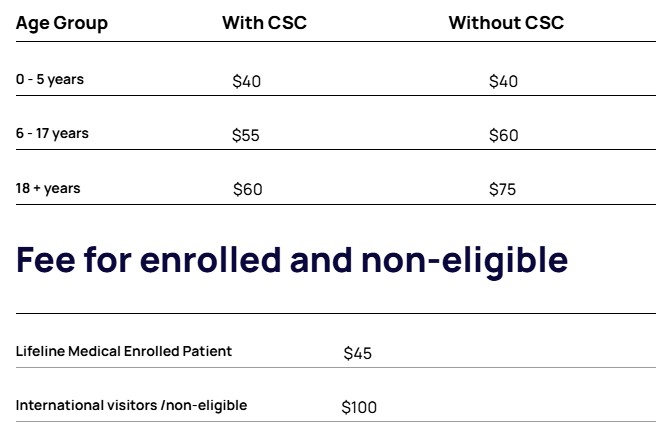This screenshot has width=672, height=436.
Task: Click the $75 fee for 18+ without CSC
Action: tap(502, 189)
